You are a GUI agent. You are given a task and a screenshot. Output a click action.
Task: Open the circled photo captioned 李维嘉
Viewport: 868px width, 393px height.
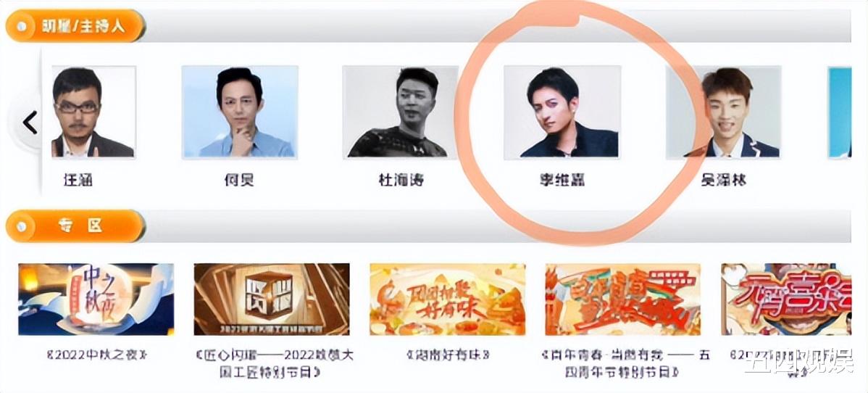point(562,112)
